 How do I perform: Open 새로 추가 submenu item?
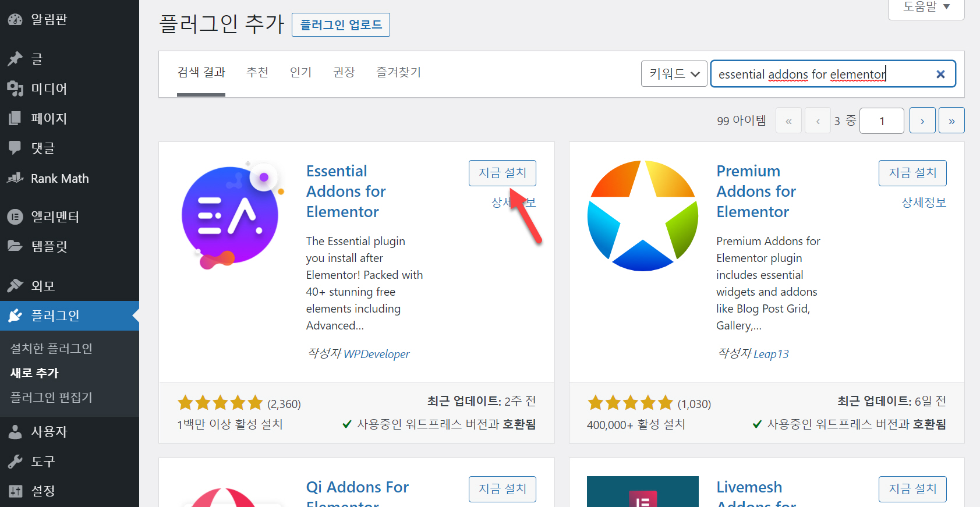[x=34, y=373]
